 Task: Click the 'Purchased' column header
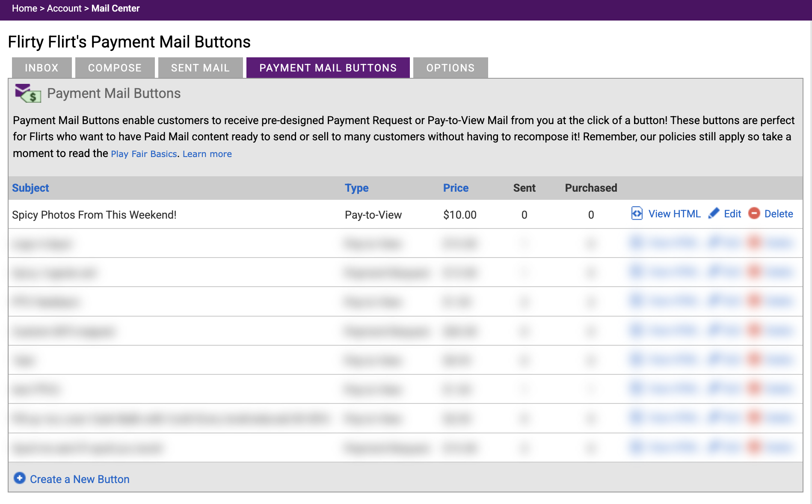591,188
